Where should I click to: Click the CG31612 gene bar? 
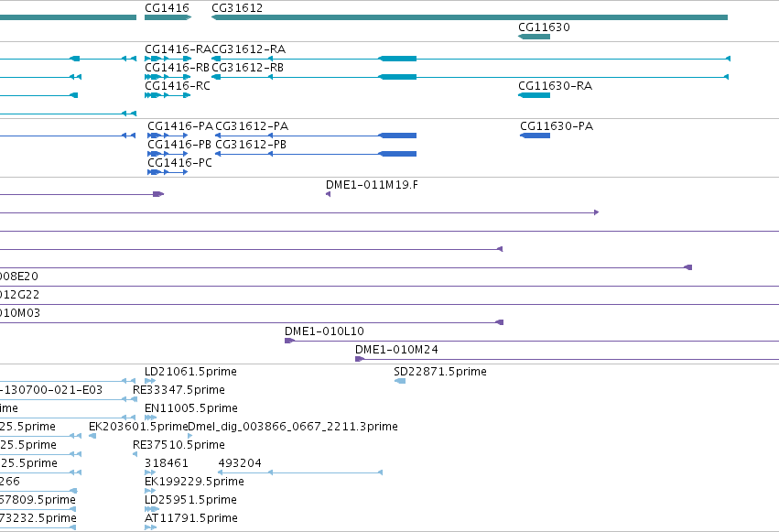(x=470, y=17)
